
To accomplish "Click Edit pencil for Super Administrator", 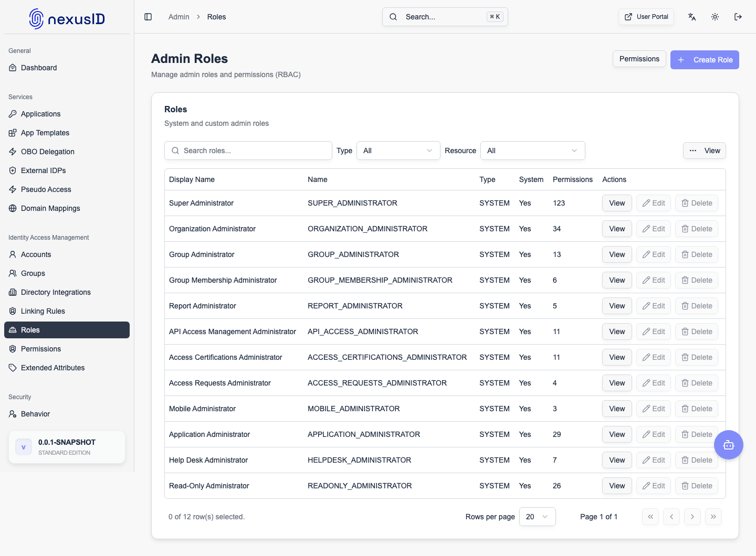I will pos(654,203).
